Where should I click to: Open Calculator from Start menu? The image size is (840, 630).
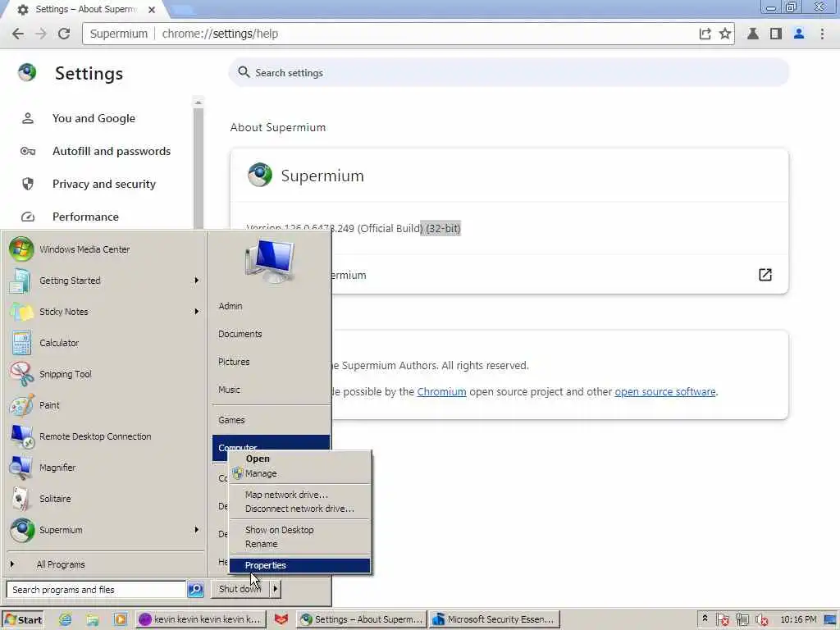tap(105, 343)
